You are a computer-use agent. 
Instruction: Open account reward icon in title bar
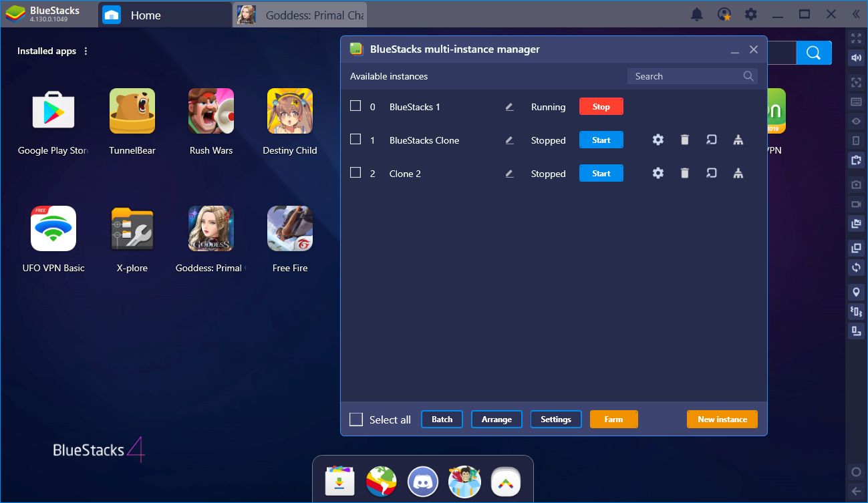point(724,14)
